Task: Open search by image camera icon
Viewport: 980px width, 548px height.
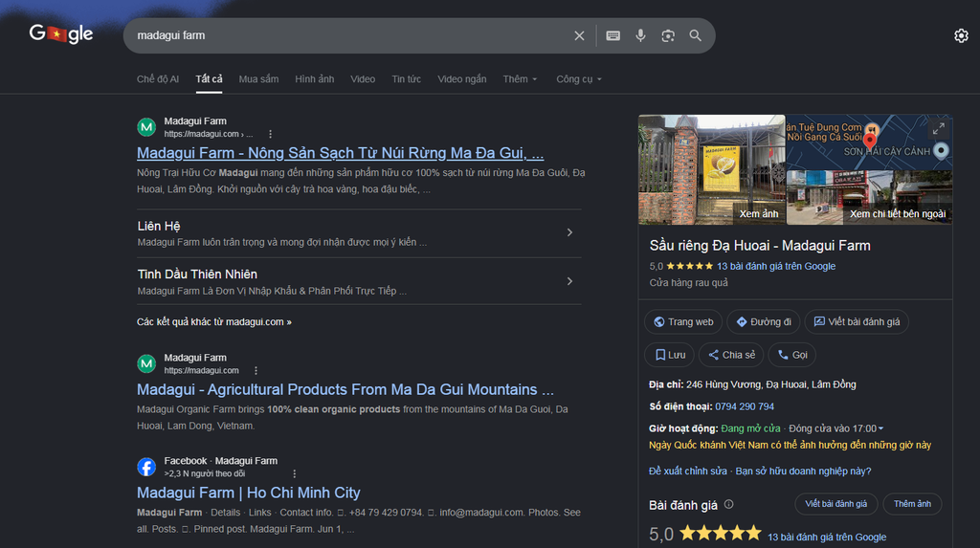Action: pyautogui.click(x=668, y=35)
